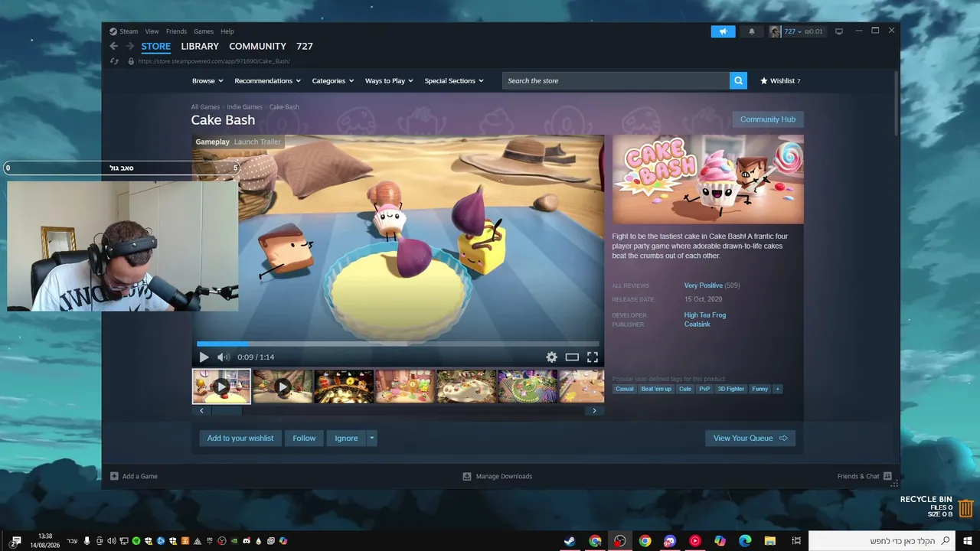Open the Community Hub
The image size is (980, 551).
pos(768,119)
